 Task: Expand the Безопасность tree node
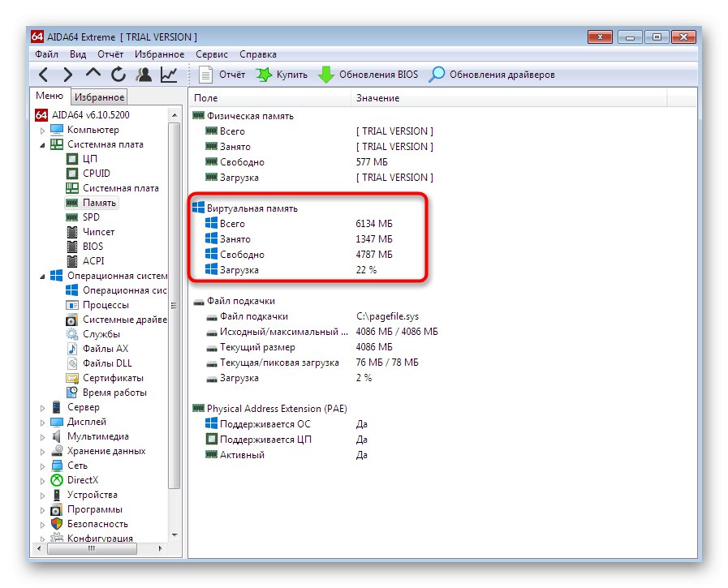point(43,525)
